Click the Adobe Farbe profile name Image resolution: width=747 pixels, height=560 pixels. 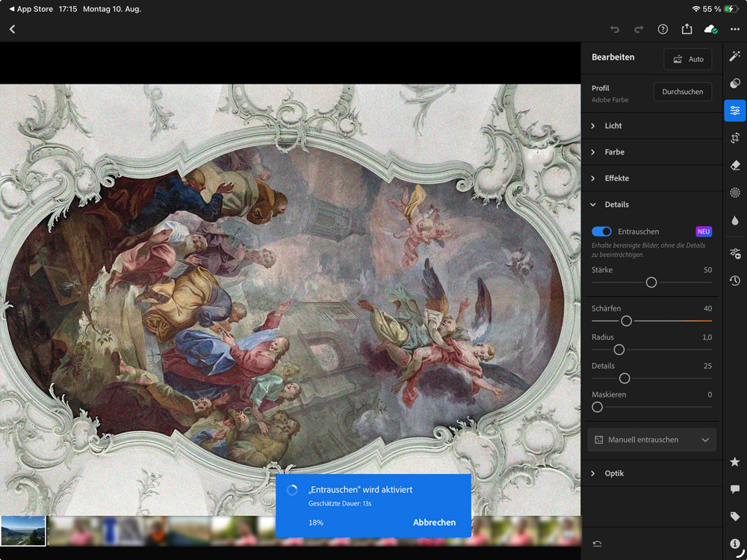coord(610,100)
